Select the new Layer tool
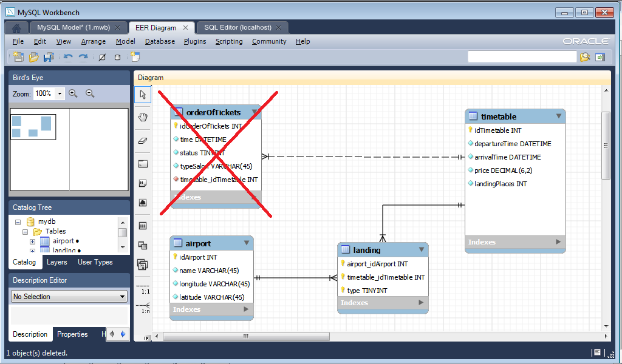 tap(143, 164)
